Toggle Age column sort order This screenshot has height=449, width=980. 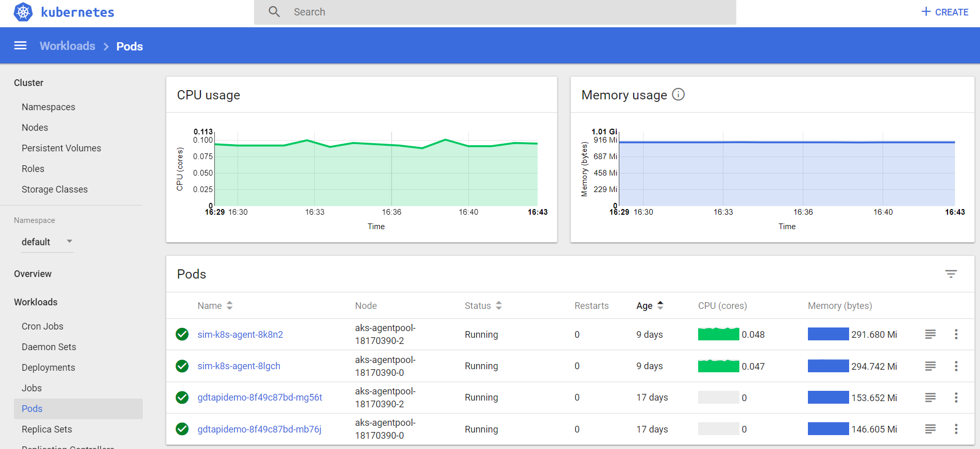point(650,305)
